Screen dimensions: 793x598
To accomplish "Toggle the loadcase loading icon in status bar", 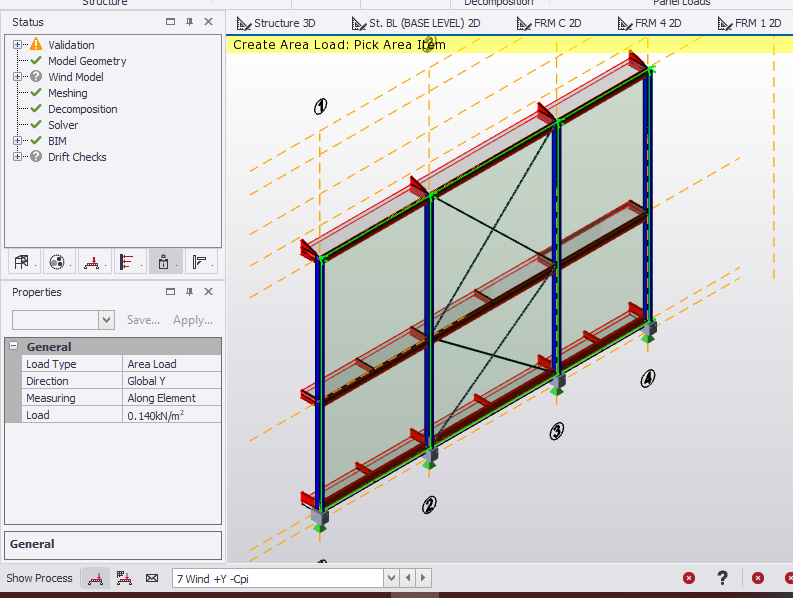I will pos(96,578).
